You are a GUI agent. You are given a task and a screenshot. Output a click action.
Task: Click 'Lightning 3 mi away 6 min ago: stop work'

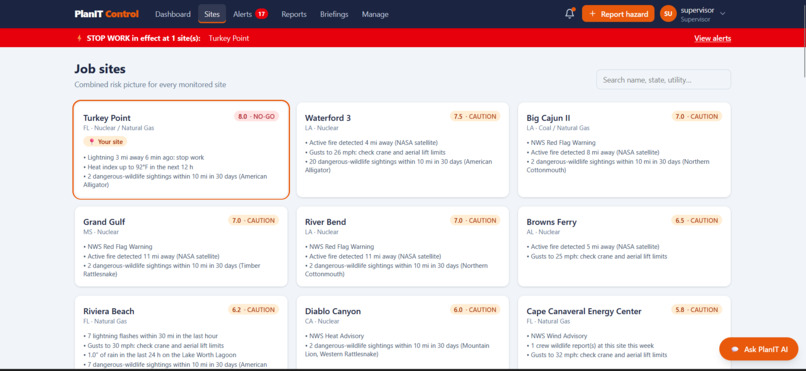tap(143, 157)
